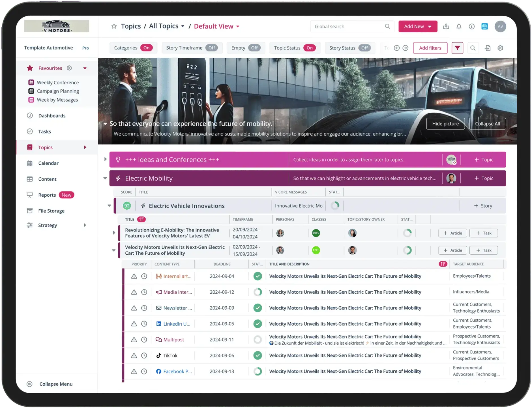Open the Intercom chat icon

point(485,26)
